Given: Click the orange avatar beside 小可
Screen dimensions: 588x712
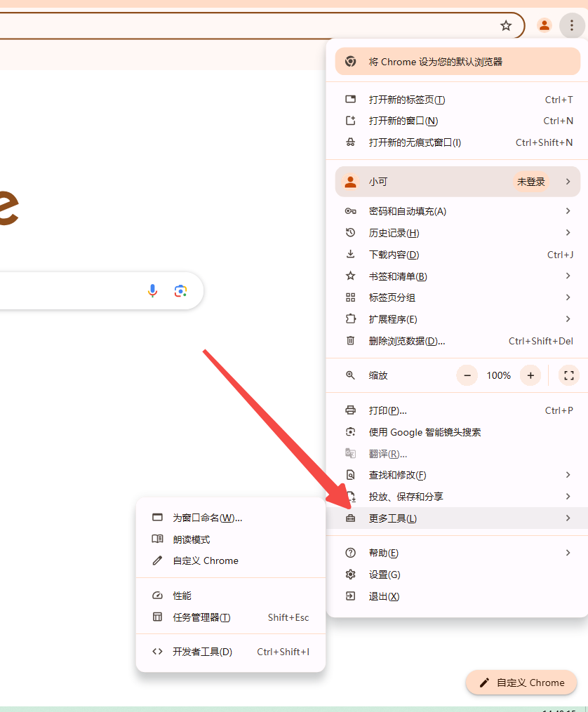Looking at the screenshot, I should 351,182.
